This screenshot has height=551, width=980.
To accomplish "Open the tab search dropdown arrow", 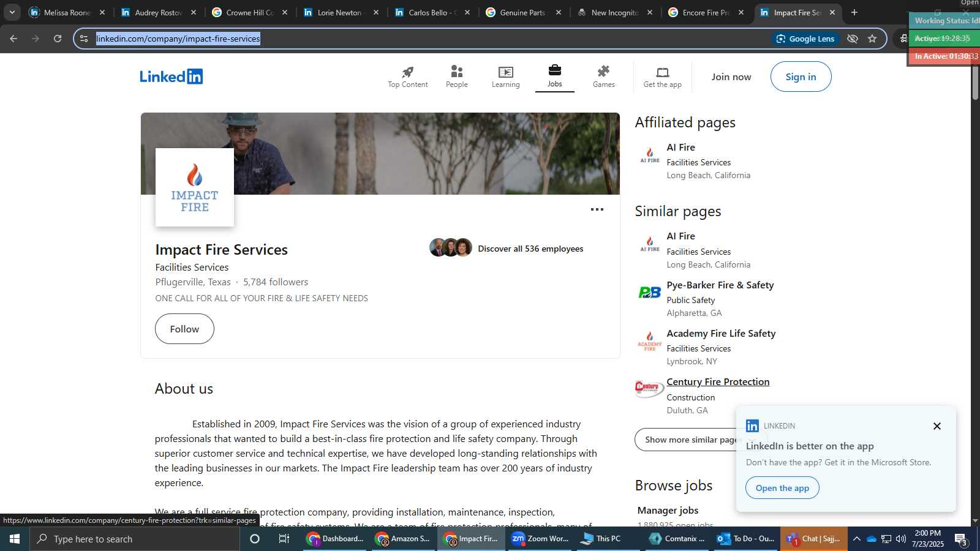I will [x=12, y=12].
